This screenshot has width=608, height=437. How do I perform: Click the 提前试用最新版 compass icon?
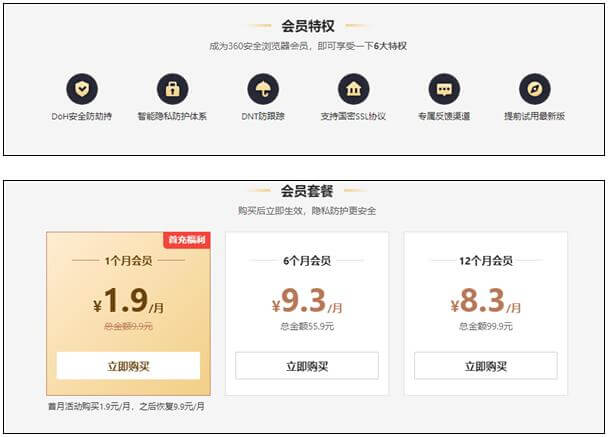pyautogui.click(x=535, y=89)
